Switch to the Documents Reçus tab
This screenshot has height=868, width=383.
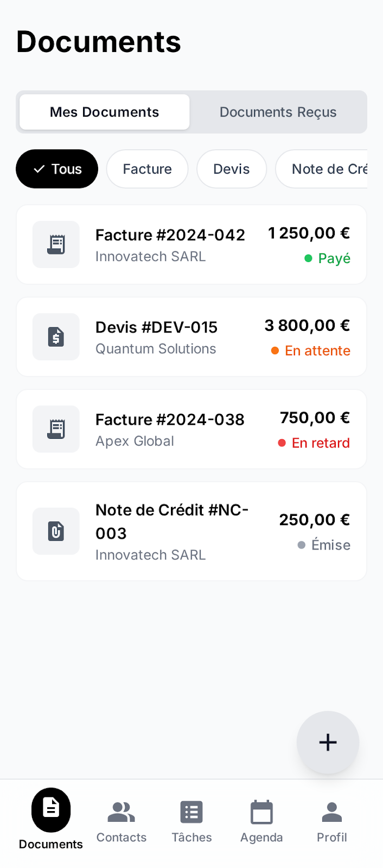point(278,112)
